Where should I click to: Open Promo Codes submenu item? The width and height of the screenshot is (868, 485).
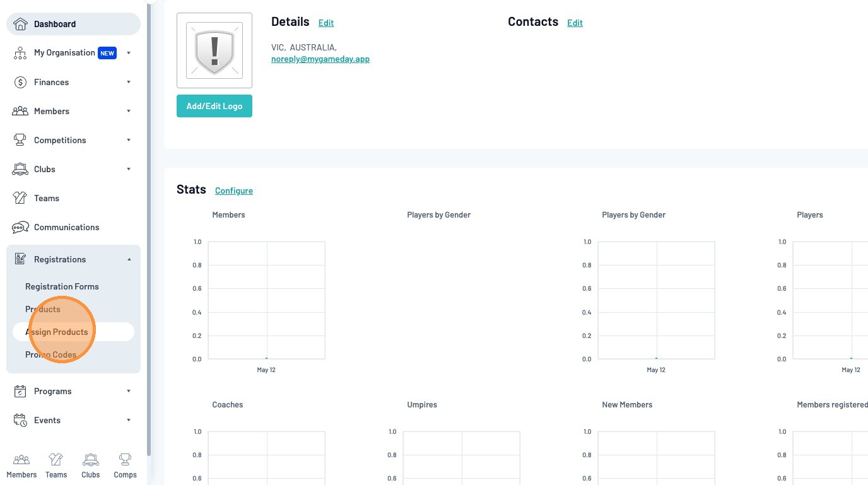coord(50,354)
